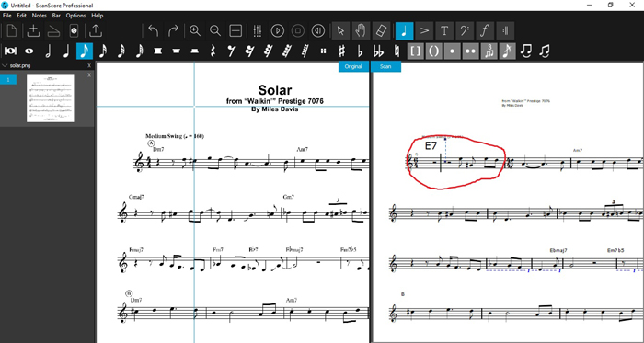Collapse the solar.png file chevron
This screenshot has height=343, width=644.
click(x=5, y=65)
